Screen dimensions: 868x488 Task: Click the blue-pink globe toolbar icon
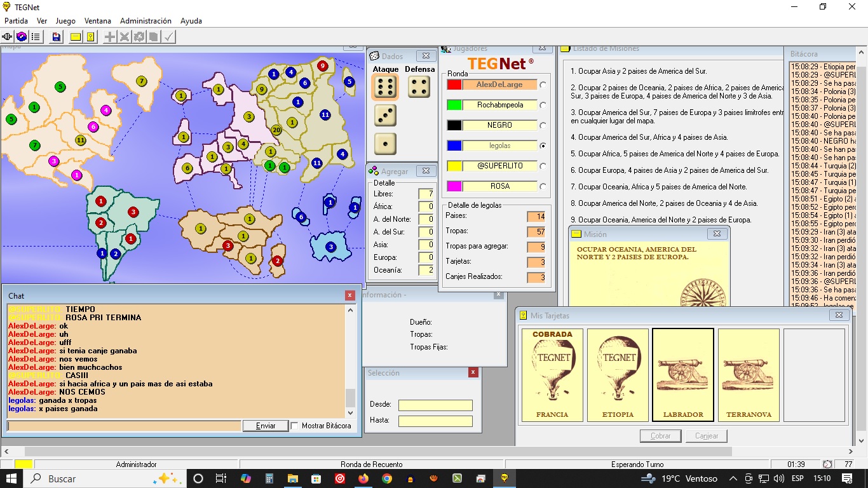point(22,37)
